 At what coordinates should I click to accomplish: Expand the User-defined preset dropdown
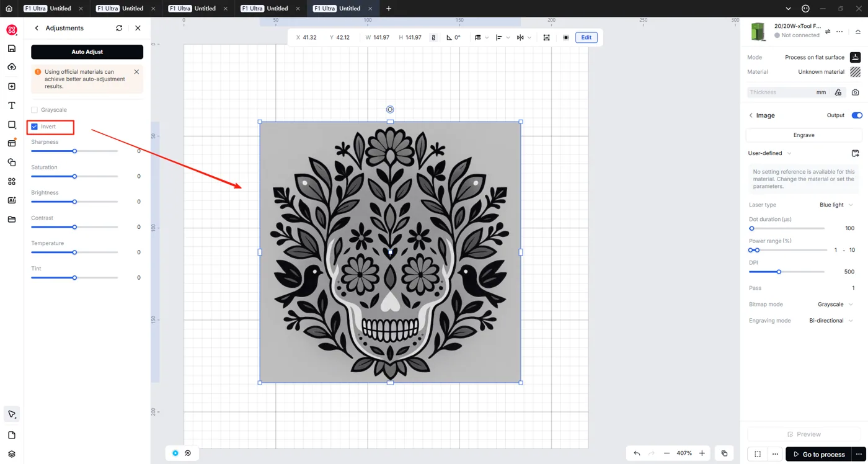(x=769, y=153)
